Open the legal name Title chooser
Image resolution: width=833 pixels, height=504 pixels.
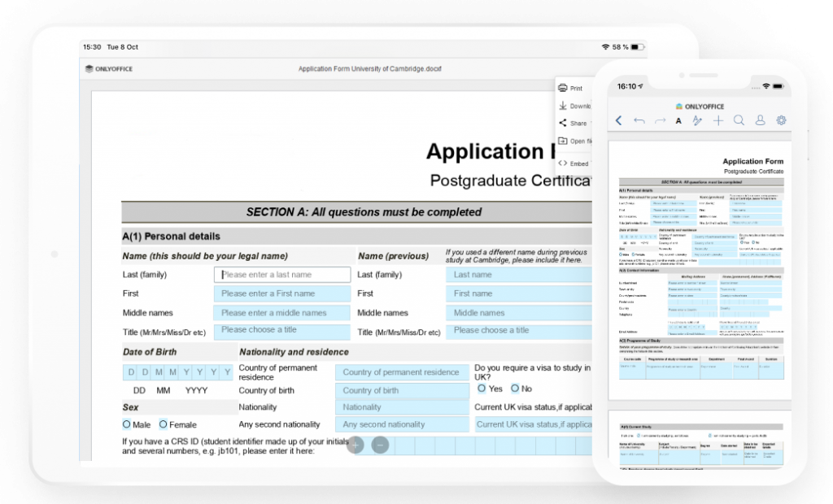pyautogui.click(x=282, y=331)
